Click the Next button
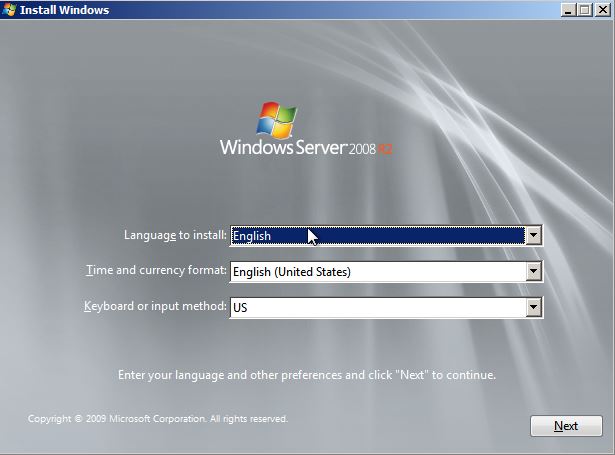 566,426
